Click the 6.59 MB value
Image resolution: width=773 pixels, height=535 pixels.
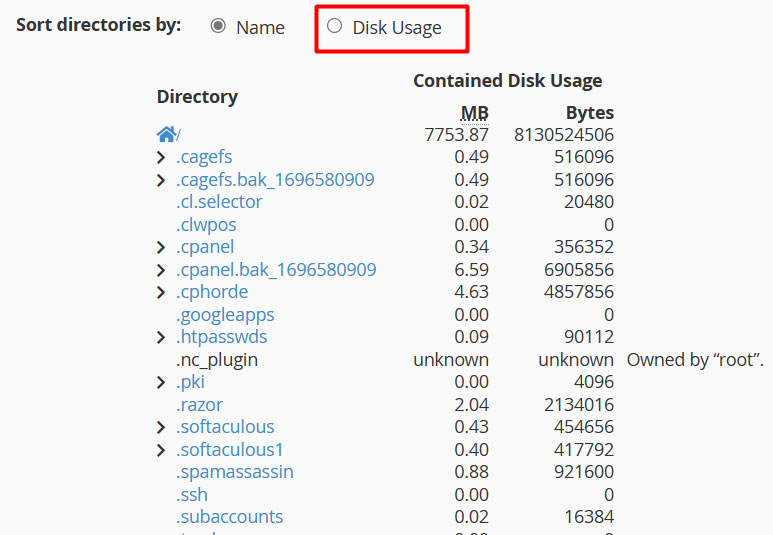(x=471, y=269)
